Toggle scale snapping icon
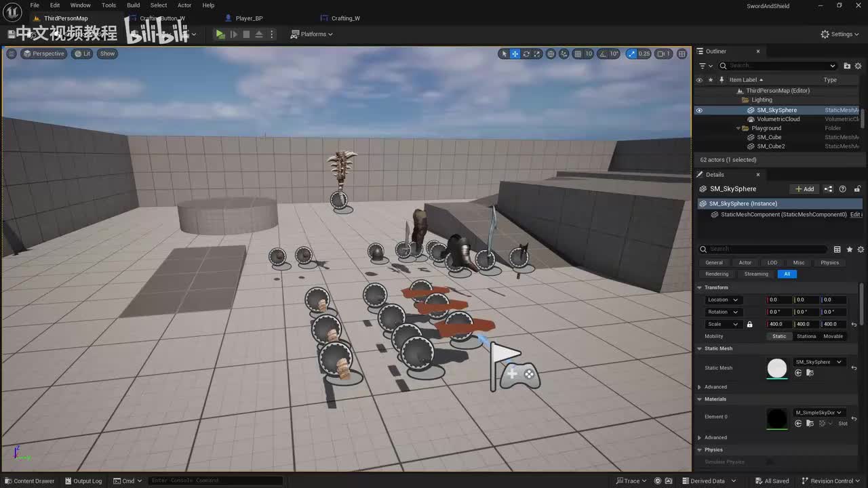868x488 pixels. pyautogui.click(x=631, y=54)
